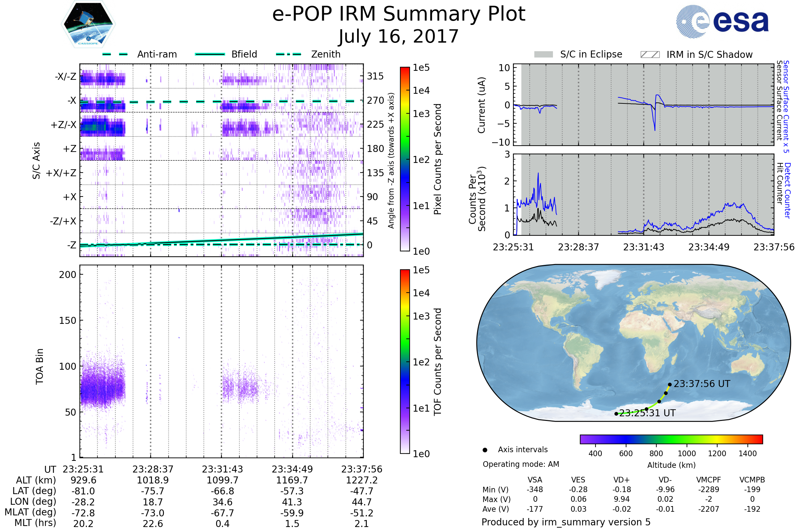The width and height of the screenshot is (798, 532).
Task: Click the TOF Counts per Second colorbar
Action: 405,361
